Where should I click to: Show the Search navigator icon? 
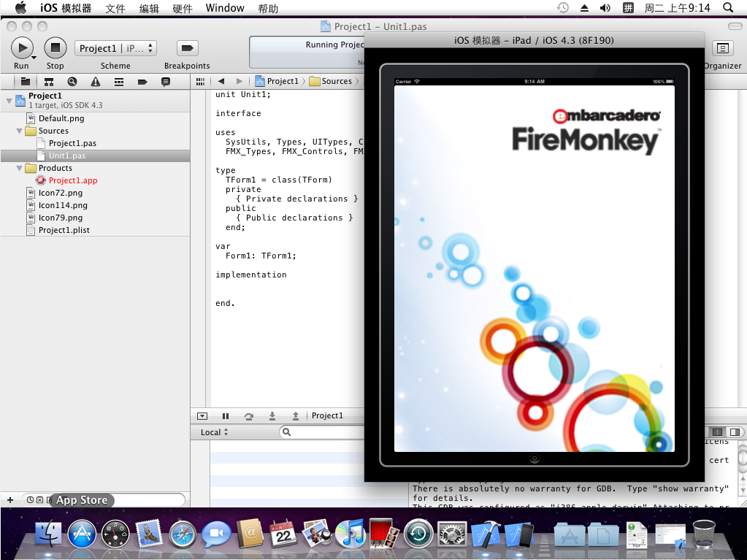pyautogui.click(x=72, y=82)
